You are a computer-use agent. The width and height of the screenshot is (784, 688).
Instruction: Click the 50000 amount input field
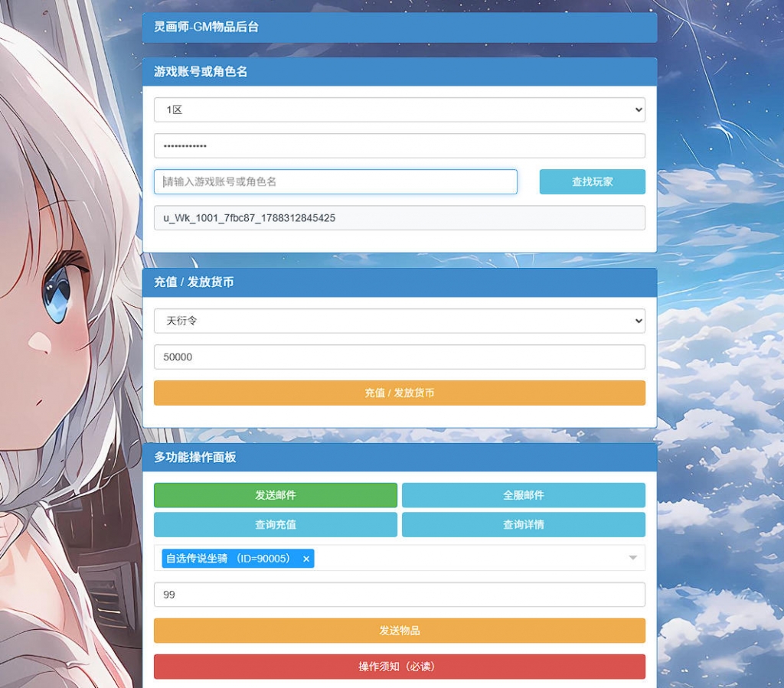point(399,357)
